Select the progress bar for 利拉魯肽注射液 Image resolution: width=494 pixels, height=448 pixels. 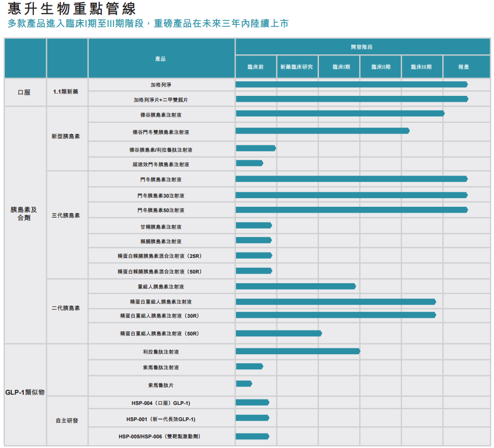point(298,351)
